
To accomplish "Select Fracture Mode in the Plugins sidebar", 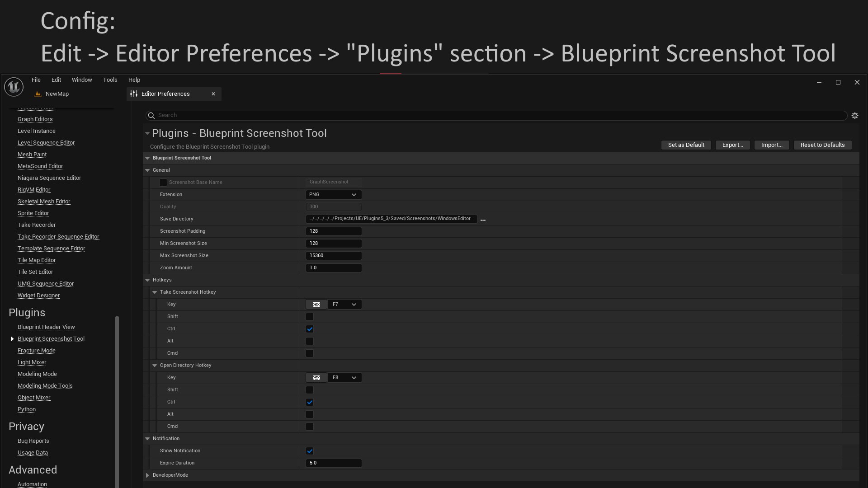I will pyautogui.click(x=37, y=350).
